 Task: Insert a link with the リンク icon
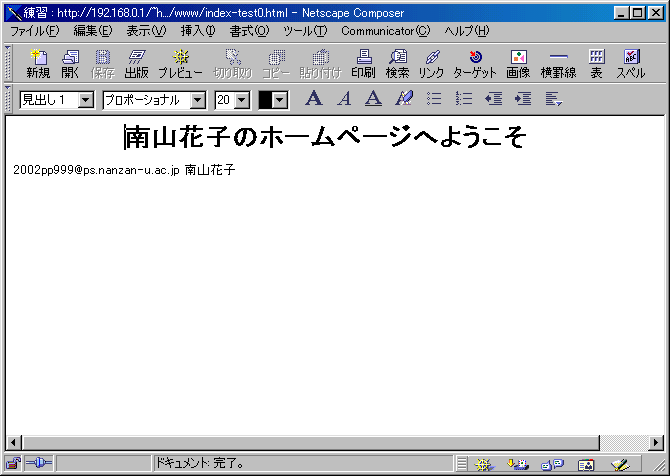431,64
